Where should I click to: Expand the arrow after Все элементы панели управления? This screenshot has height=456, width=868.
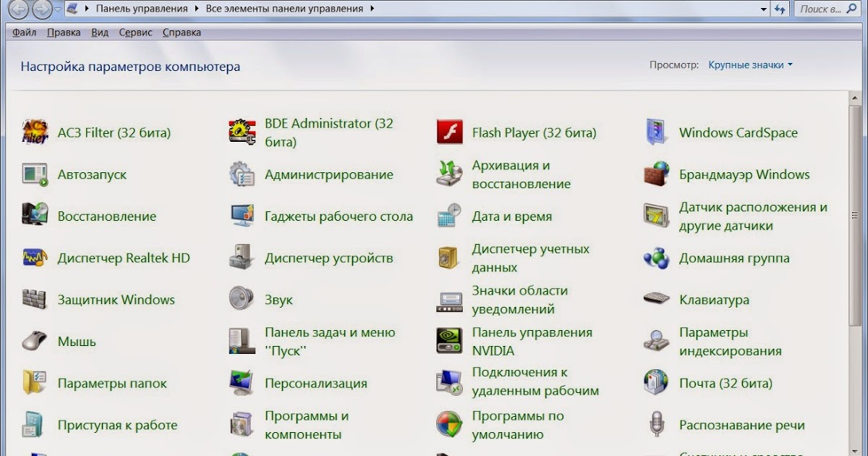(372, 9)
